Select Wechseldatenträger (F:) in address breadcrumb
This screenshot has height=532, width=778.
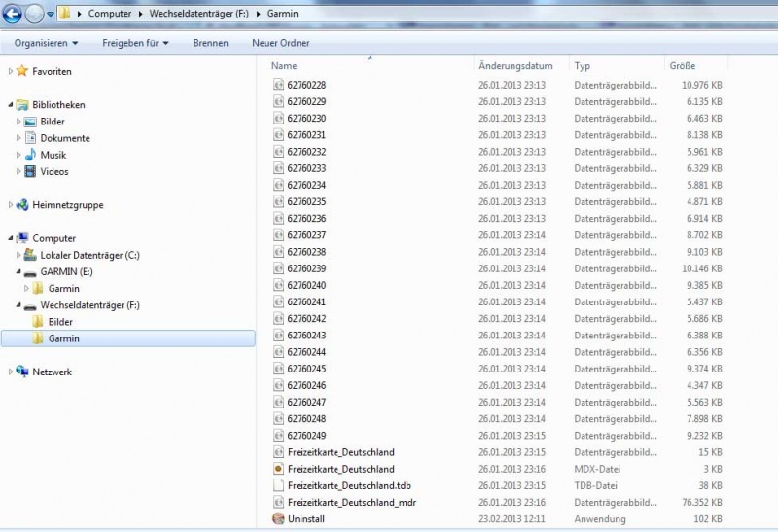click(x=199, y=14)
